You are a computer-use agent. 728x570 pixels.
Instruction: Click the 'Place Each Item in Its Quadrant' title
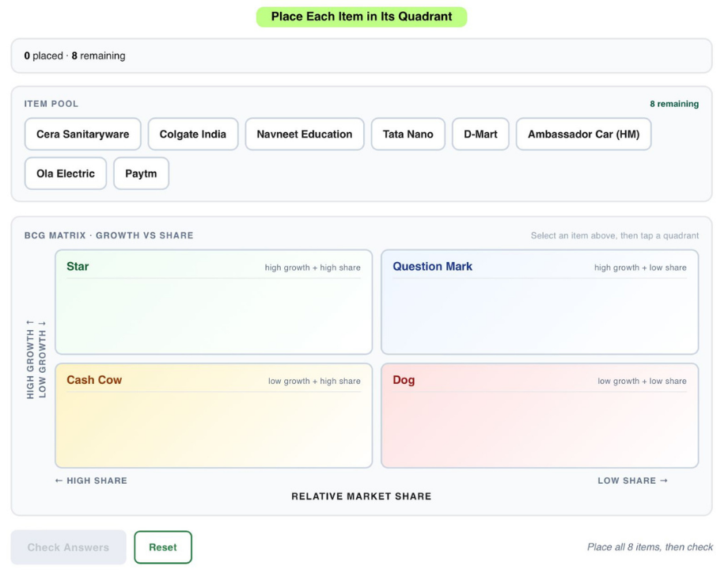(x=362, y=17)
